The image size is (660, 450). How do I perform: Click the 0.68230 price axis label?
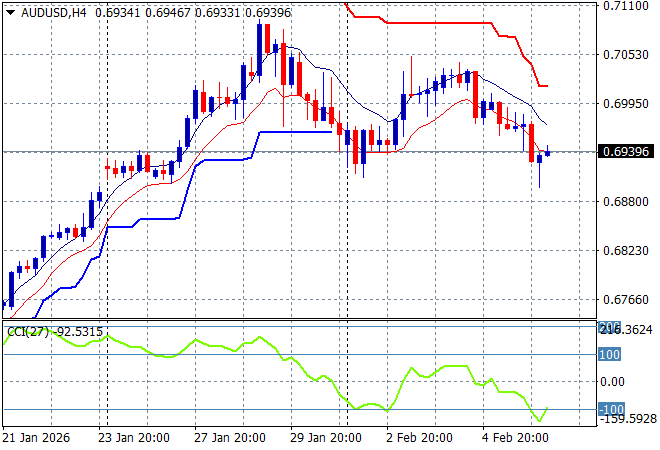pos(626,250)
